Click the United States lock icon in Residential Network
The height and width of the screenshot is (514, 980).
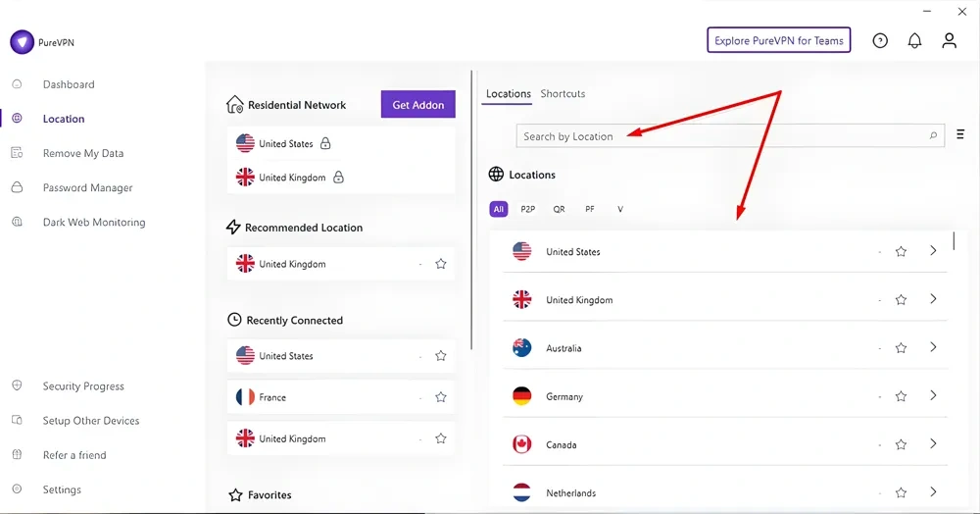[325, 143]
